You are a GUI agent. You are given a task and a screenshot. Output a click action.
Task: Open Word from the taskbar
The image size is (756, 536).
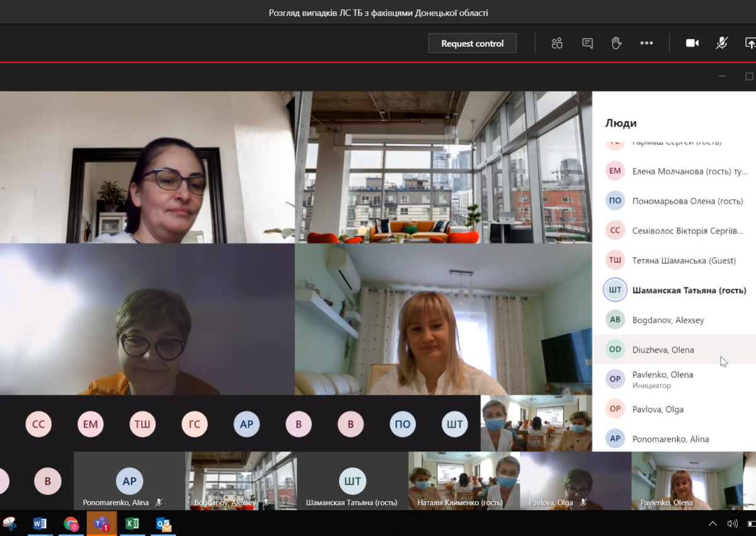(40, 523)
